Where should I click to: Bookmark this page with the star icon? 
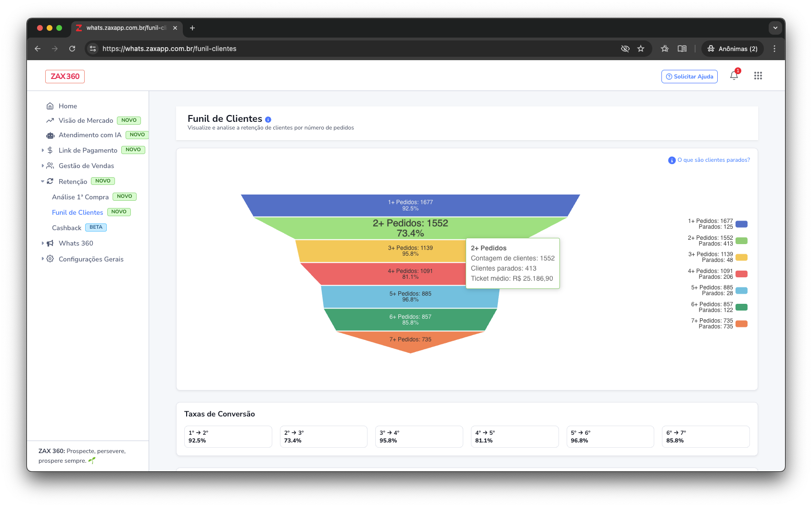click(640, 49)
